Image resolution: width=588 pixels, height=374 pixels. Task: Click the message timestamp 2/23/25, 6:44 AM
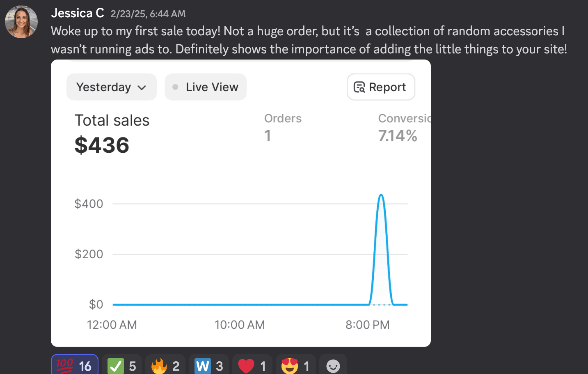pos(148,14)
